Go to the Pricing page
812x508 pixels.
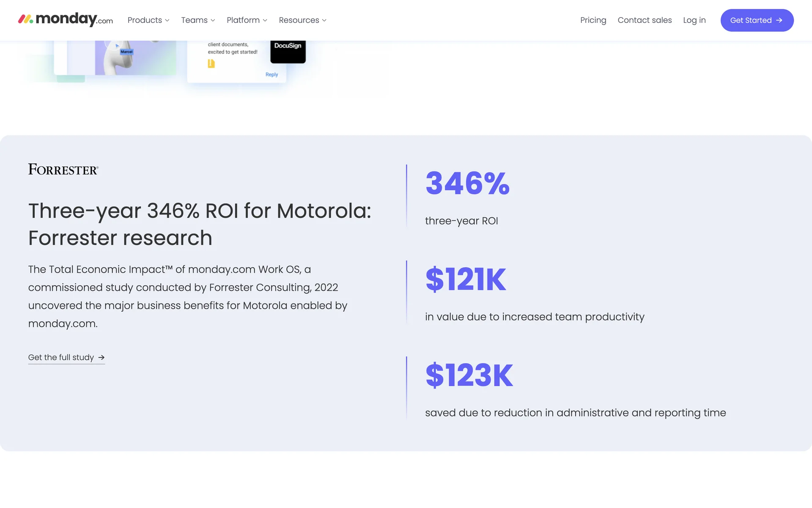(593, 20)
